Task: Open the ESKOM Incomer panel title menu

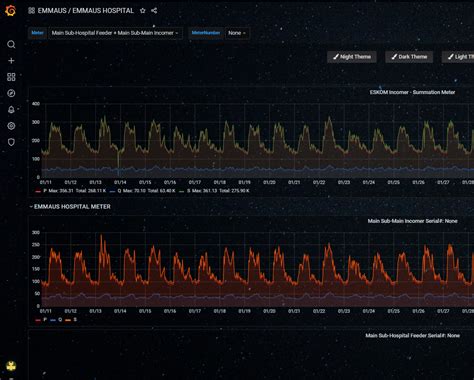Action: pyautogui.click(x=412, y=92)
